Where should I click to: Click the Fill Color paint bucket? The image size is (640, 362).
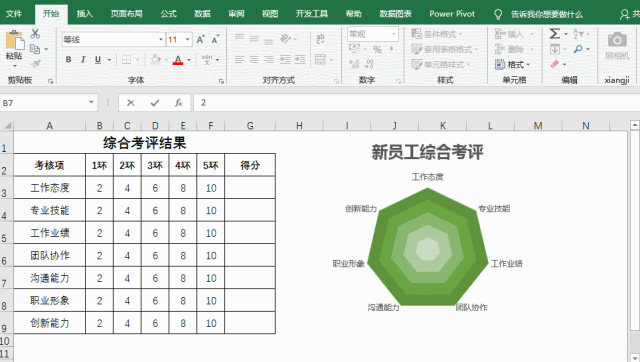click(155, 60)
